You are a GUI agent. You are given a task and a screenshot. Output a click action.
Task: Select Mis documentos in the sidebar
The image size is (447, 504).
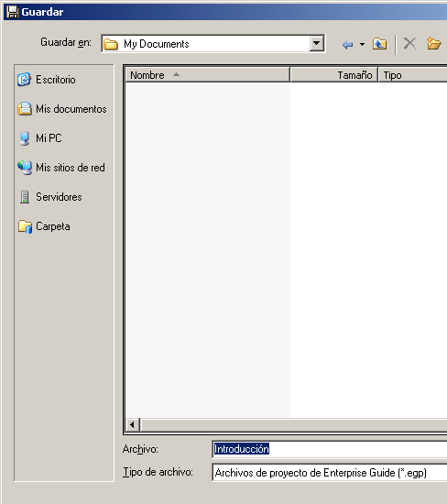tap(62, 109)
